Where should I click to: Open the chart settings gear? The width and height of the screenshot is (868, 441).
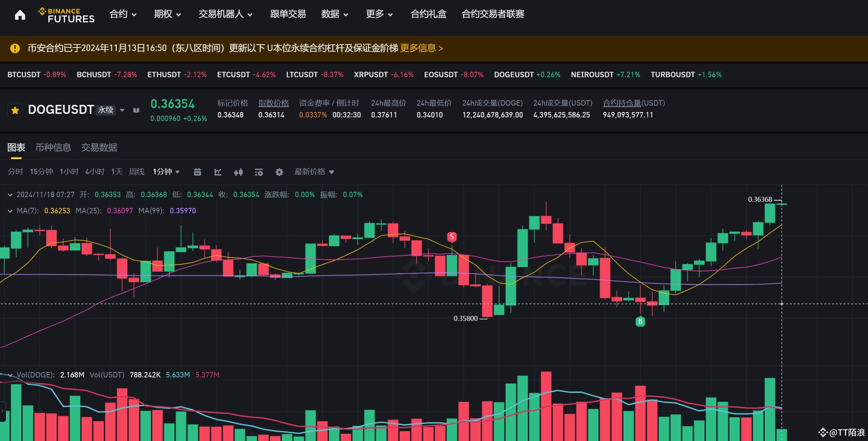click(x=279, y=172)
